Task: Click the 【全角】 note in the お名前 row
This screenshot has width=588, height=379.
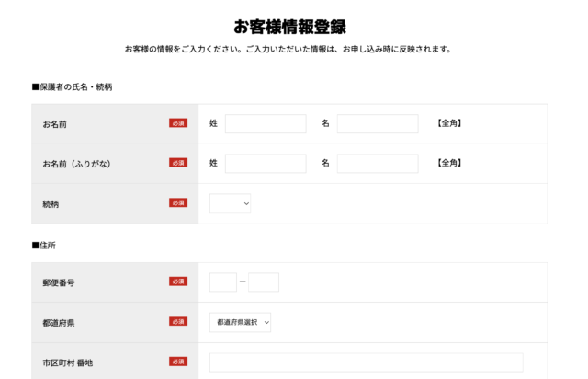Action: [448, 123]
